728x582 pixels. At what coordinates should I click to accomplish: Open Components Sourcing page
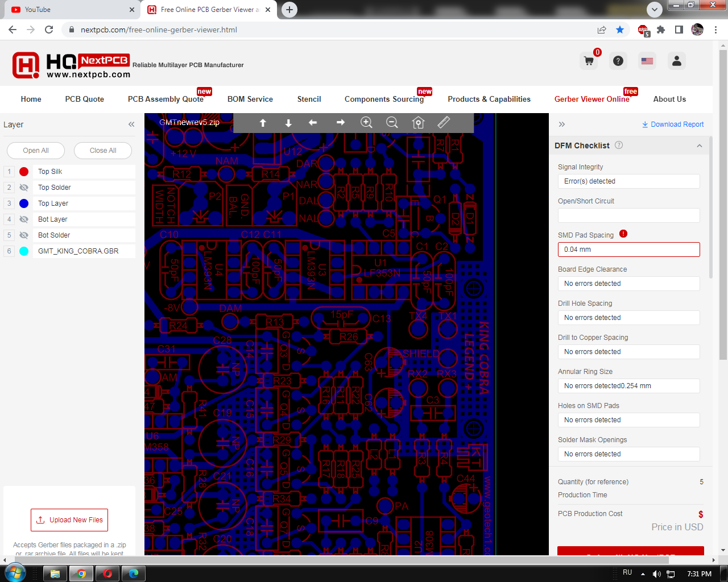tap(384, 99)
